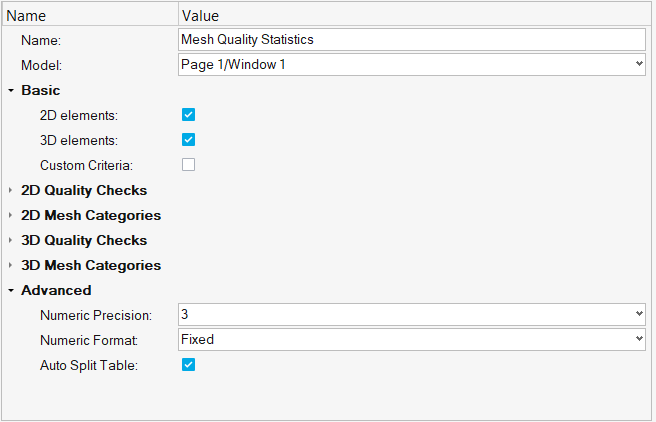The height and width of the screenshot is (422, 656).
Task: Expand the 2D Mesh Categories section
Action: coord(11,215)
